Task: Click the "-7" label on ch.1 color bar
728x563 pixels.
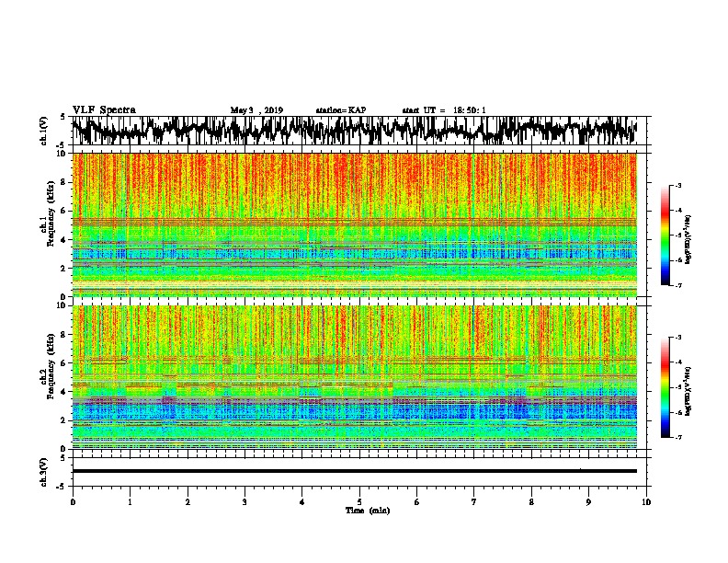Action: tap(677, 285)
